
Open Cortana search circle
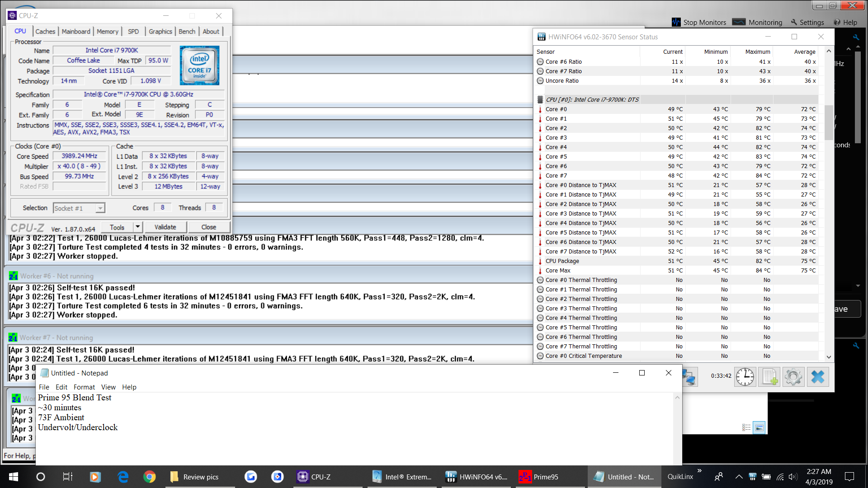41,477
